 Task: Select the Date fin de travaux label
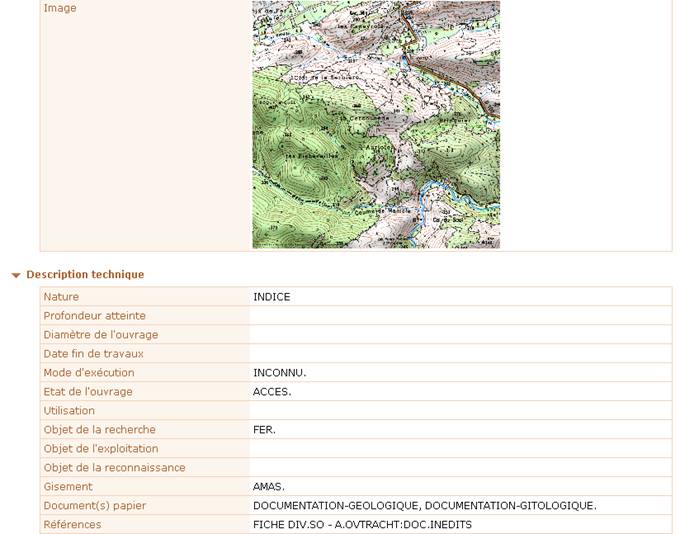click(94, 354)
